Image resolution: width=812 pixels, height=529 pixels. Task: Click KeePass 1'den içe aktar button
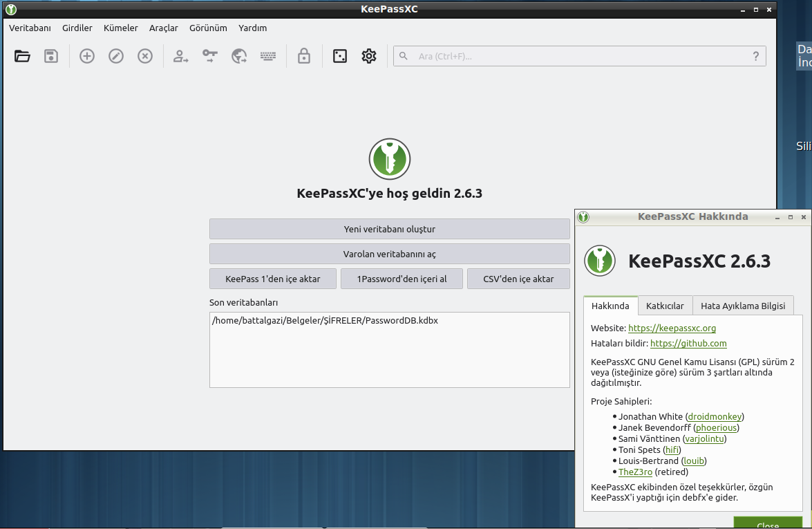[x=273, y=279]
